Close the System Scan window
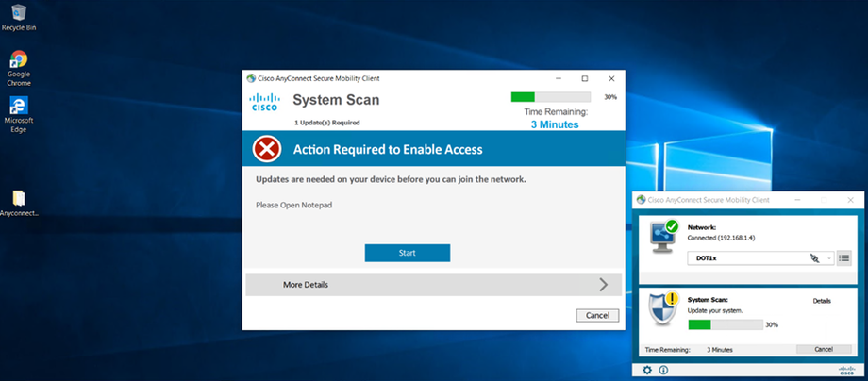 pos(611,78)
